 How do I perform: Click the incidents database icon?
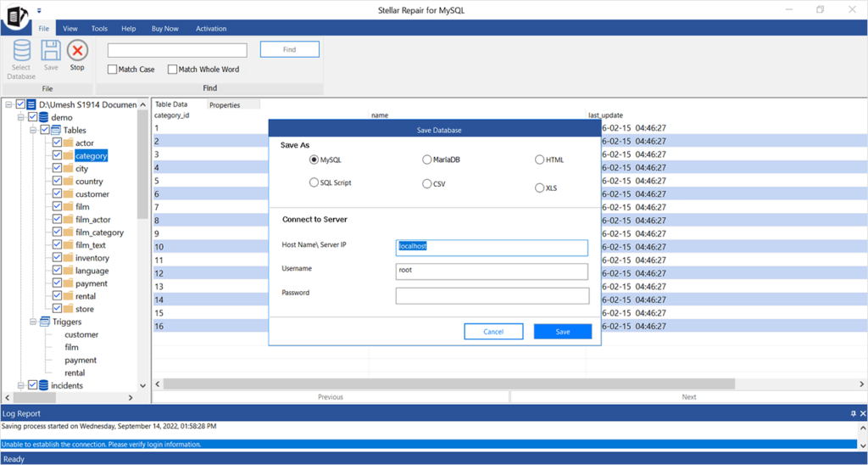point(44,385)
